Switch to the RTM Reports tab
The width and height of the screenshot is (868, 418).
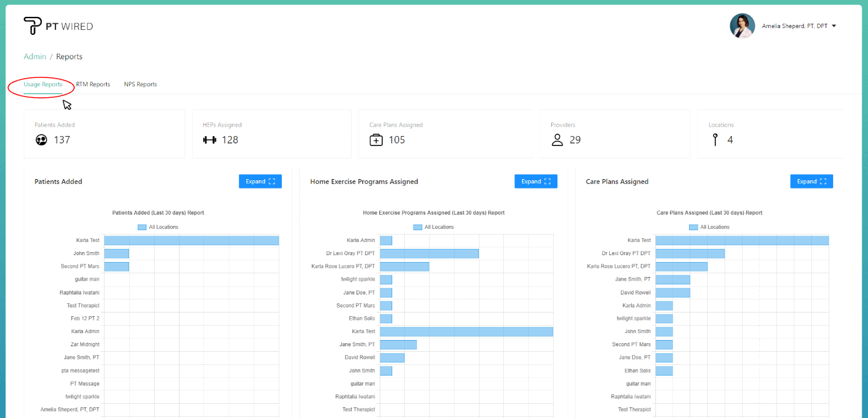(x=93, y=84)
